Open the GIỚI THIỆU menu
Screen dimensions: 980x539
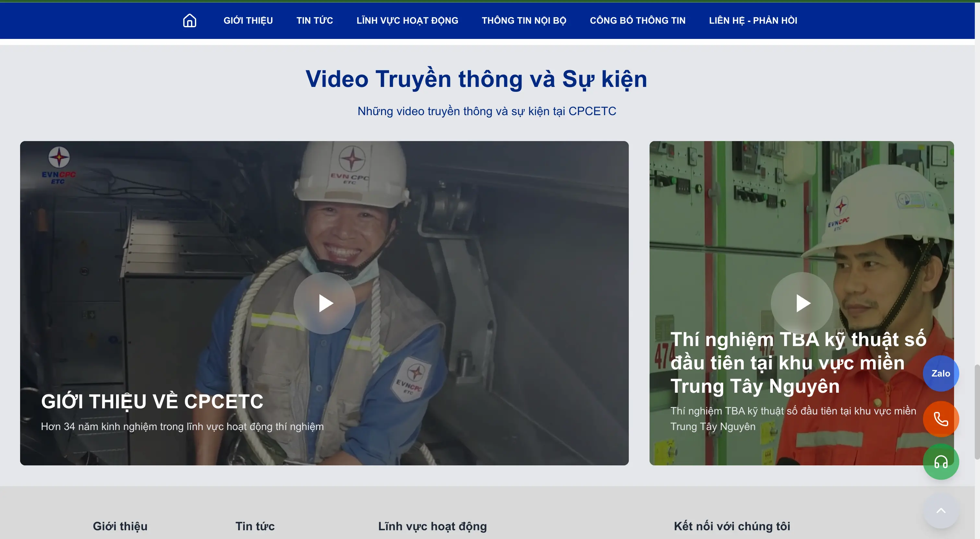pos(248,20)
